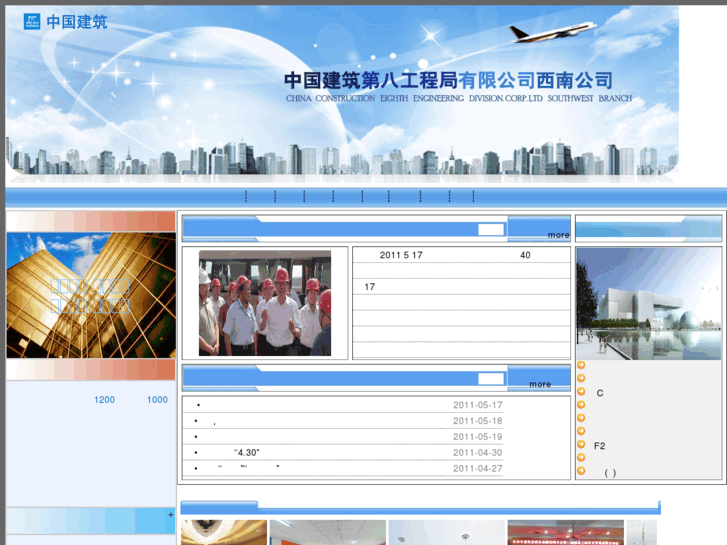Click the golden glass skyscraper image on left
727x545 pixels.
pyautogui.click(x=91, y=295)
